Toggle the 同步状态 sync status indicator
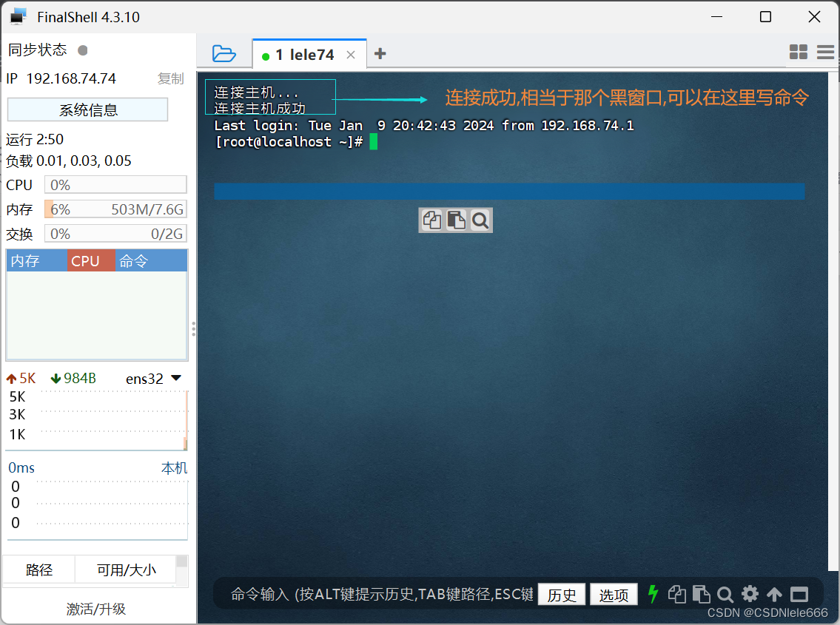 [x=81, y=50]
